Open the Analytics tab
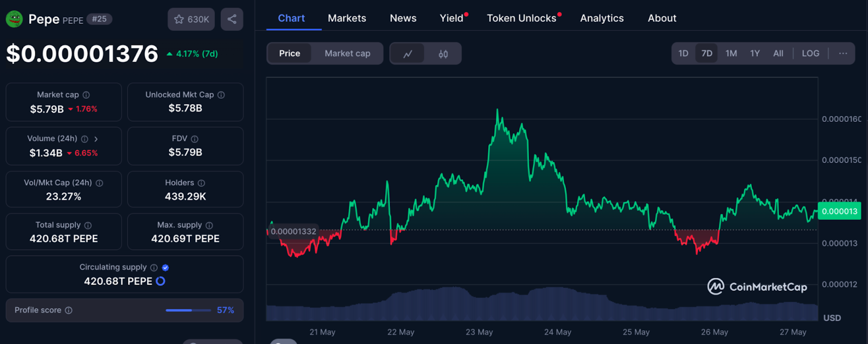Screen dimensions: 868x344 [x=602, y=18]
